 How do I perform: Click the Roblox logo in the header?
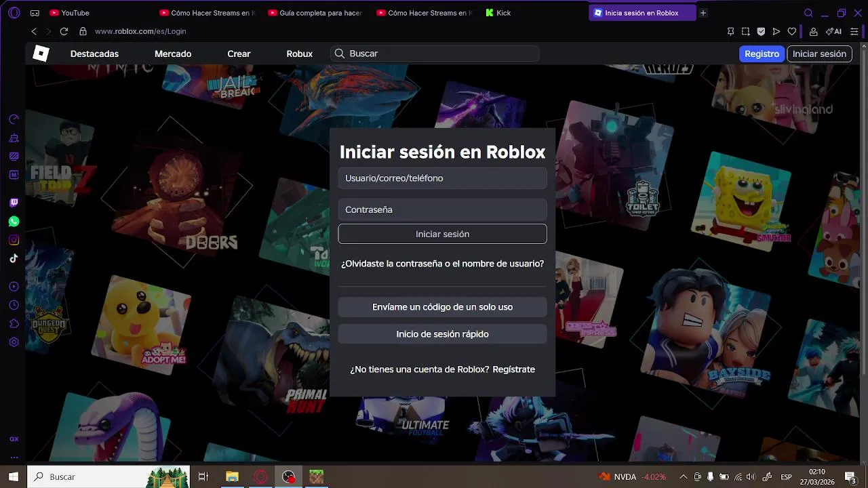pos(41,54)
